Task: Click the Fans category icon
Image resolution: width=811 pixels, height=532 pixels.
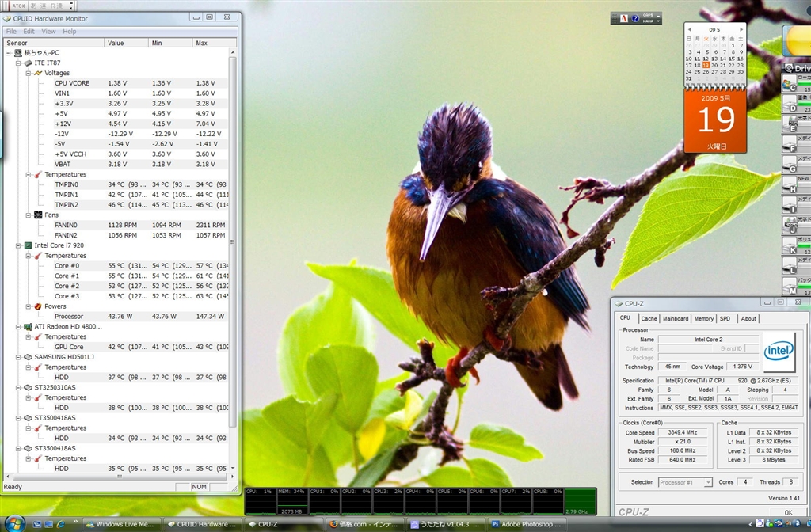Action: [x=38, y=215]
